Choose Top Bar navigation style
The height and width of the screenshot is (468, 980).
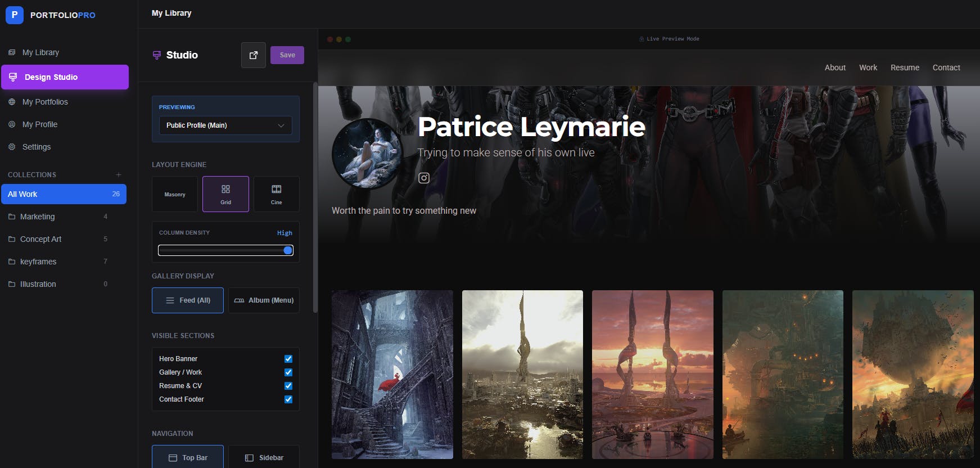click(188, 457)
